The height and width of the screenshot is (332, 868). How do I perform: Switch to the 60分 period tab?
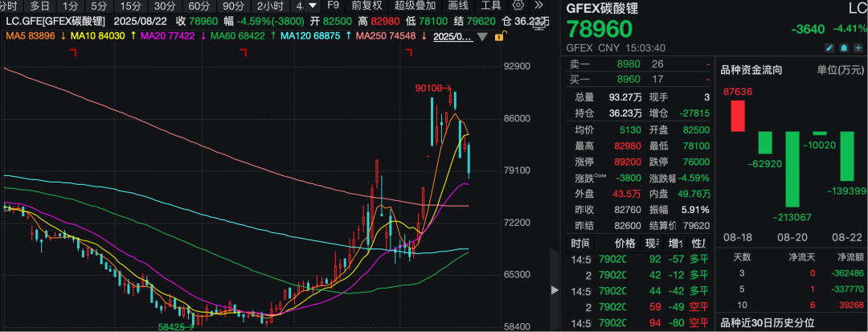coord(199,6)
